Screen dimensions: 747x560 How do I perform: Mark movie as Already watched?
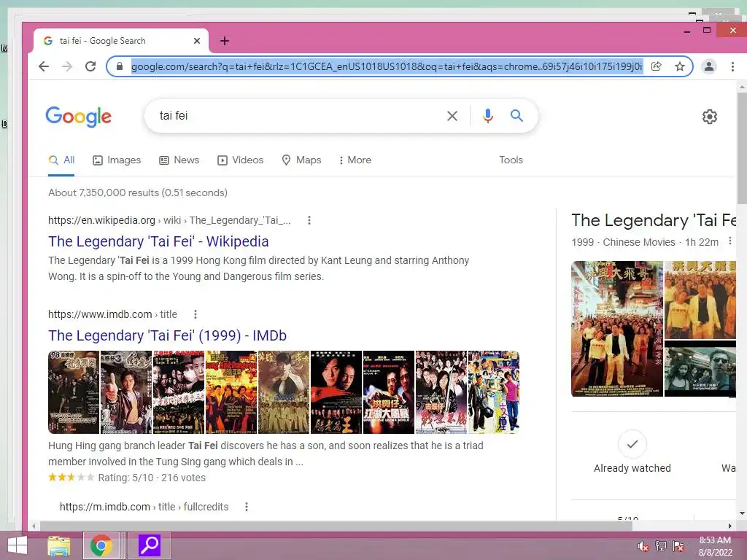click(x=632, y=452)
